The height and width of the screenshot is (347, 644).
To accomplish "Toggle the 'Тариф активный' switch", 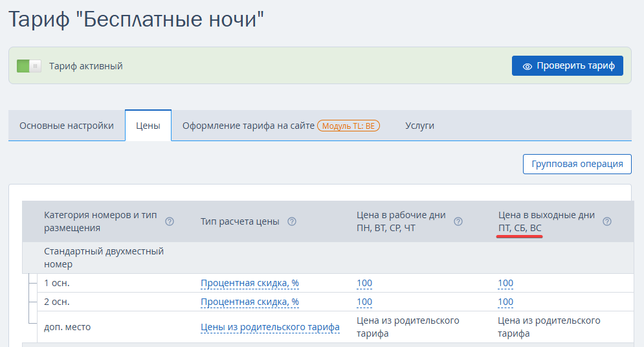I will 29,66.
